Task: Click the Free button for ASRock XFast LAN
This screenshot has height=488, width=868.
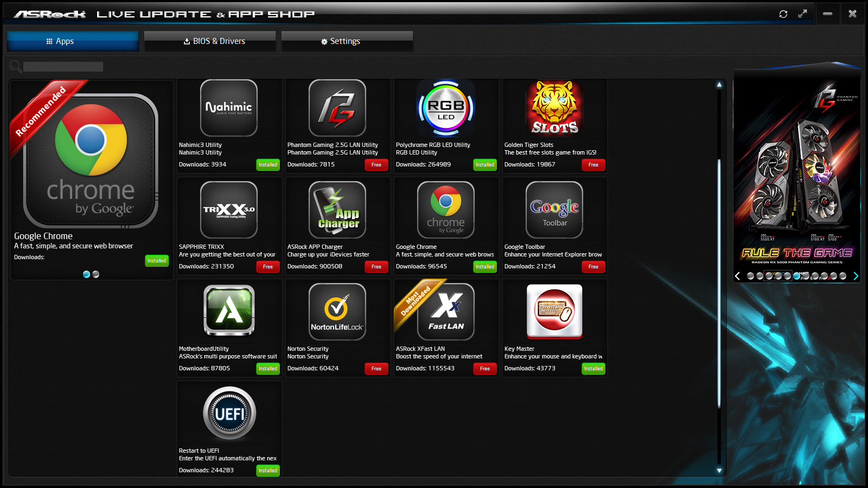Action: point(485,369)
